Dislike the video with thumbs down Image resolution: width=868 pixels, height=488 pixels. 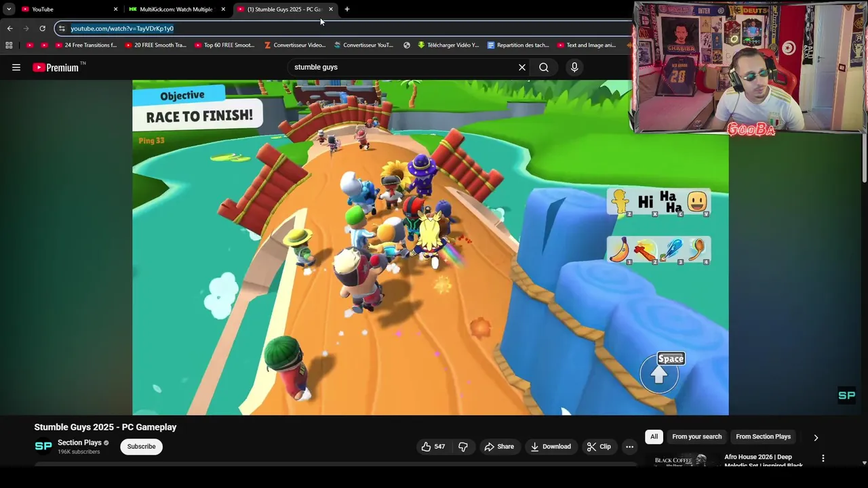click(463, 447)
